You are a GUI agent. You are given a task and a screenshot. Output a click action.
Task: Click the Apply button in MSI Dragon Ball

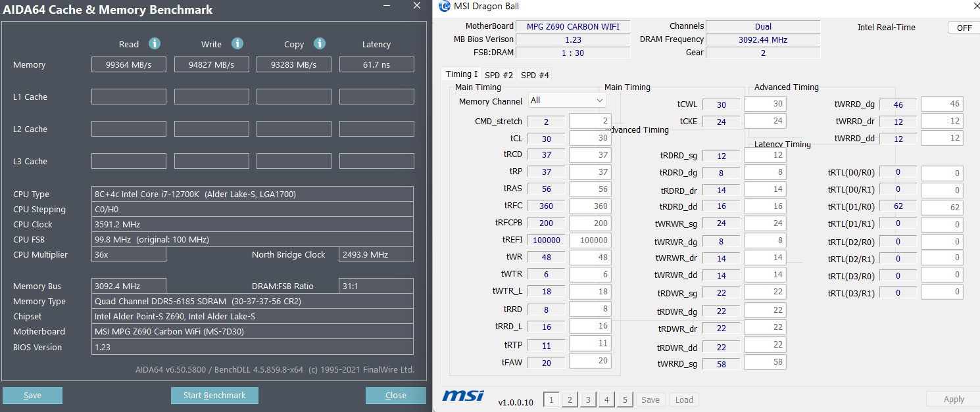pyautogui.click(x=953, y=399)
